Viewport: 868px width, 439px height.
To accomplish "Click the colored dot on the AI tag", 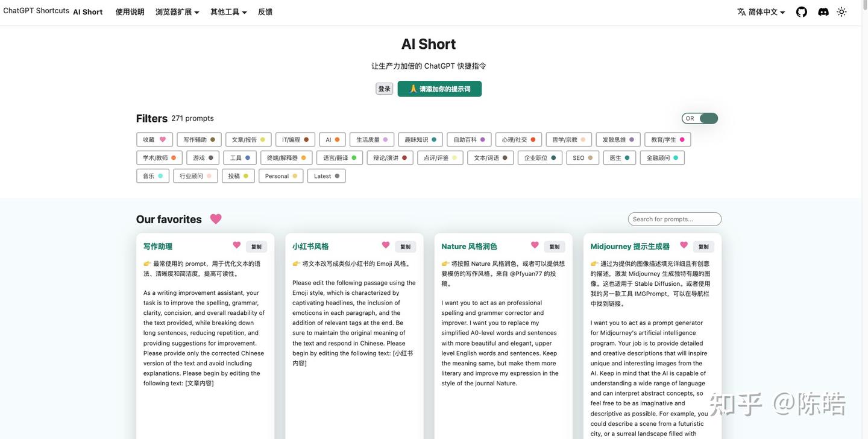I will pos(337,139).
